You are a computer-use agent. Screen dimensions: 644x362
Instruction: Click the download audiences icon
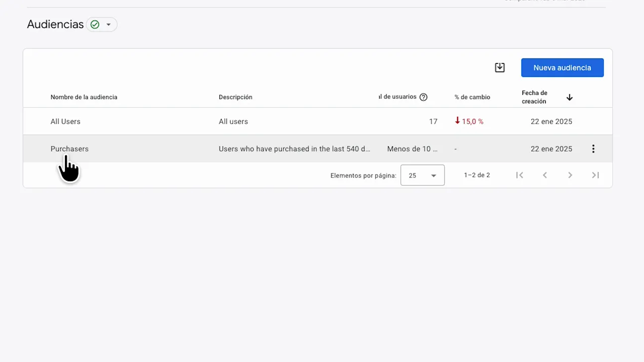click(500, 67)
